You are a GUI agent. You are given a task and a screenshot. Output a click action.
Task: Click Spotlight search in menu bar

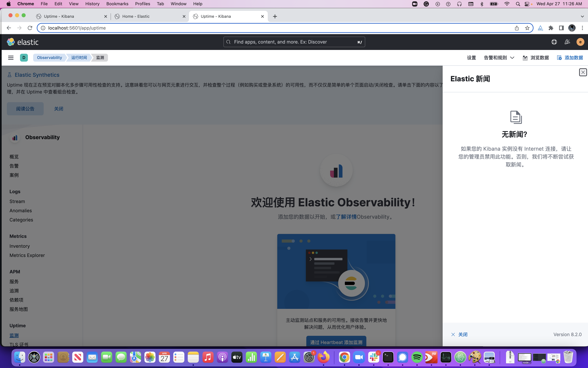pos(518,4)
